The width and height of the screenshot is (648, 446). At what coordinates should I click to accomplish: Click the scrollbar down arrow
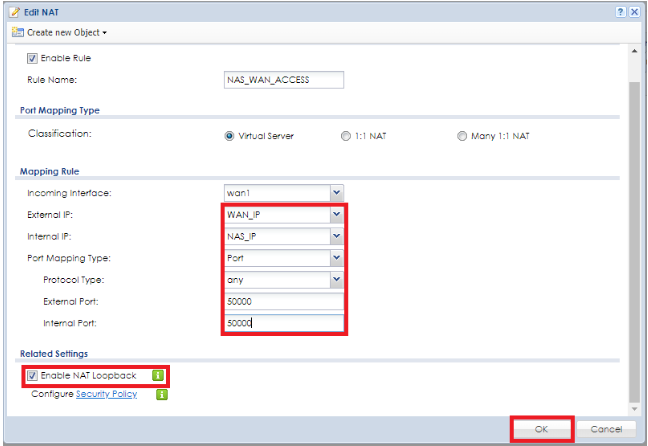(x=634, y=409)
